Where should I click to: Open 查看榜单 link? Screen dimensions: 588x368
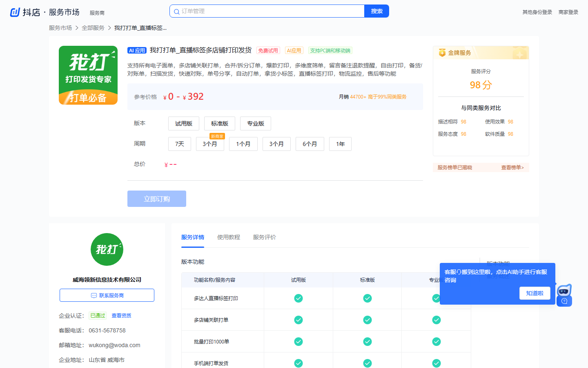pyautogui.click(x=512, y=168)
